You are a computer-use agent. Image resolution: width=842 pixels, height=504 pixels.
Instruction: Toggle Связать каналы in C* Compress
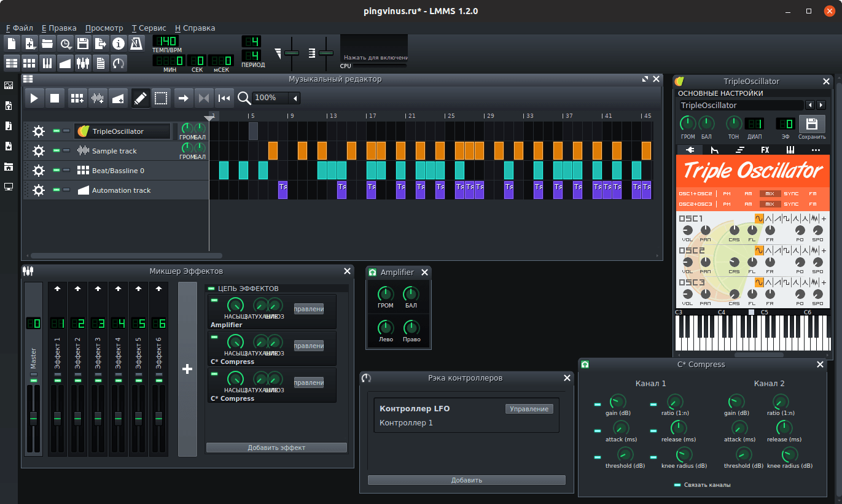tap(677, 485)
